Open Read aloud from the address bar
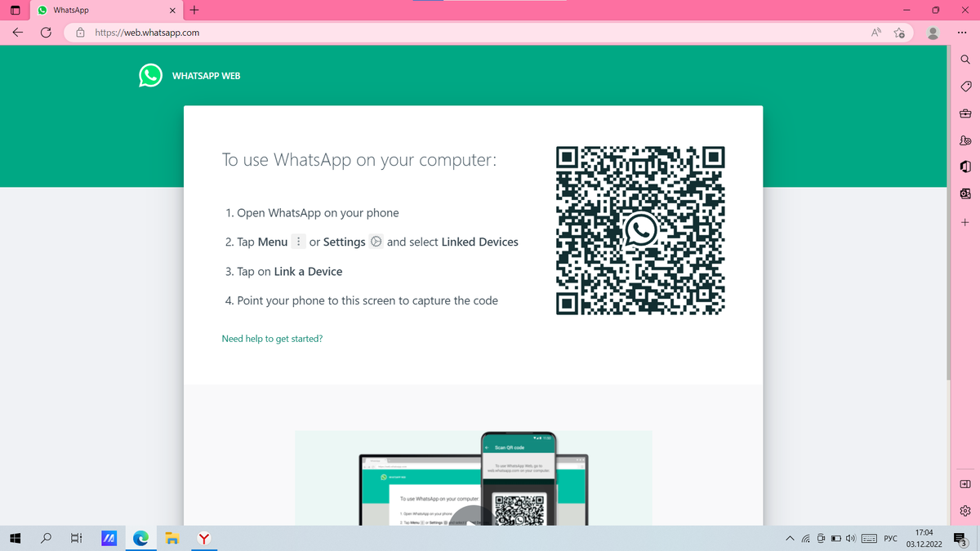 (x=876, y=33)
